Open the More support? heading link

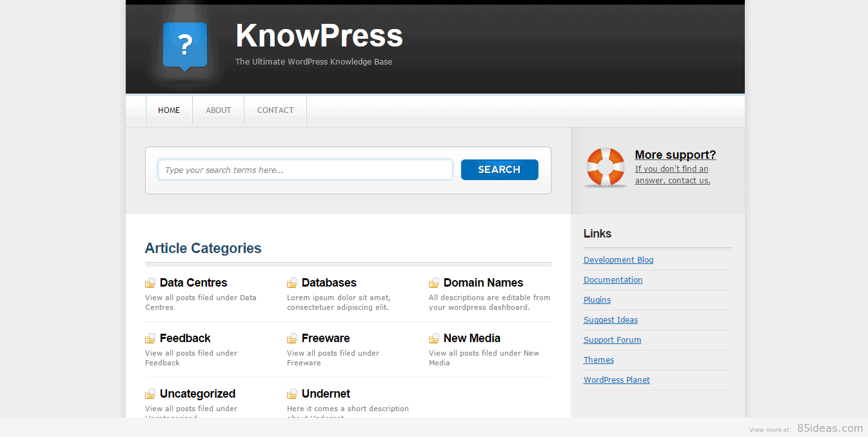[675, 155]
